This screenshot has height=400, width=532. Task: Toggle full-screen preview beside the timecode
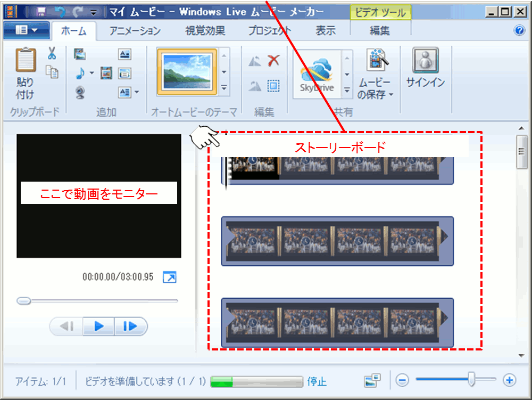point(169,277)
